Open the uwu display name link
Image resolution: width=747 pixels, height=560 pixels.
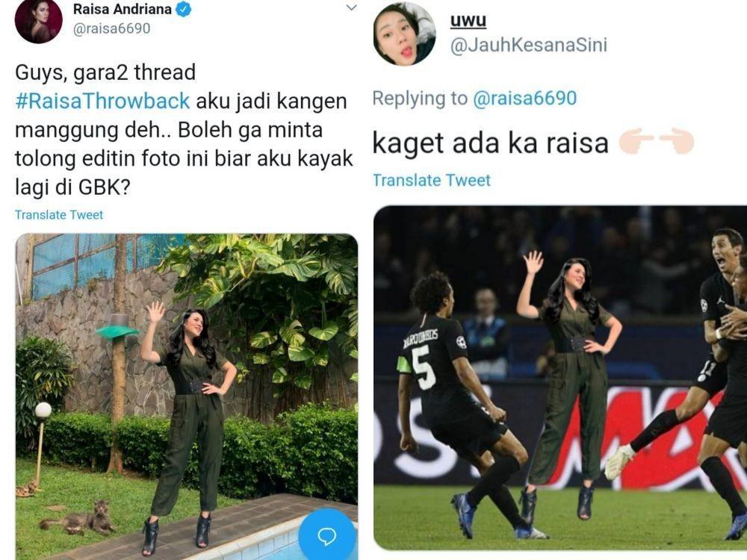point(468,20)
